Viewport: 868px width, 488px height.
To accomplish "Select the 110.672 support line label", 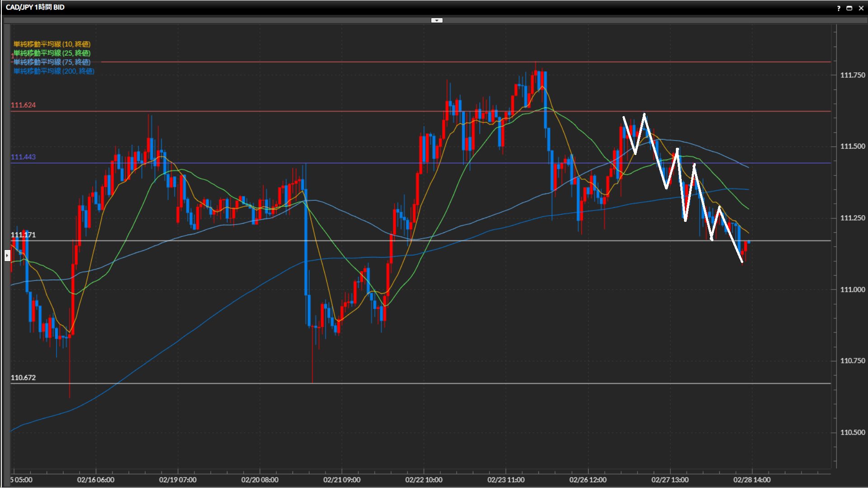I will tap(23, 377).
